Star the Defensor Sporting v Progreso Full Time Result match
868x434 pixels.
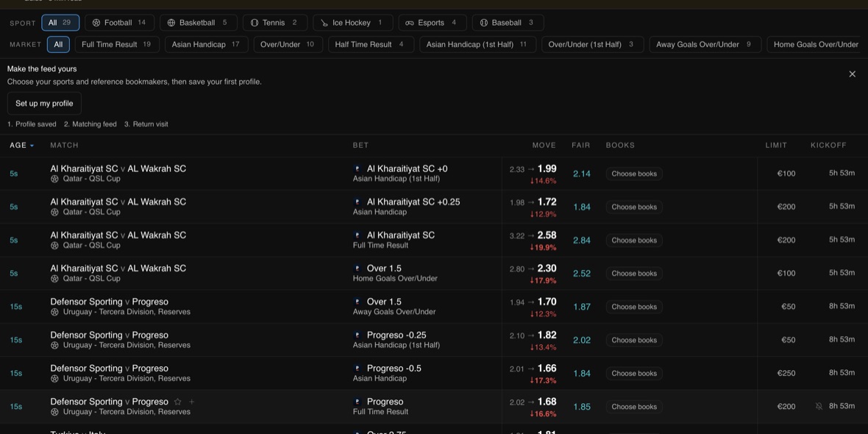(178, 402)
